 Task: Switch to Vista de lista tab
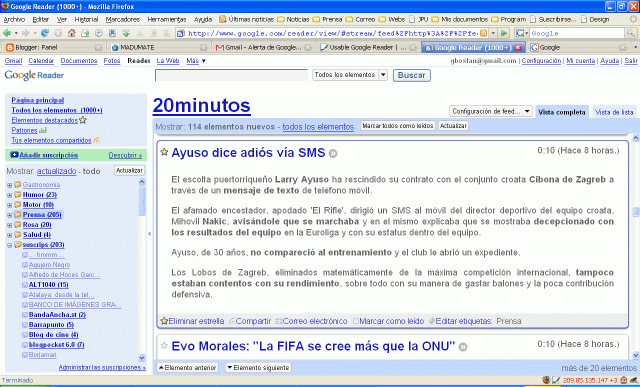pyautogui.click(x=614, y=112)
